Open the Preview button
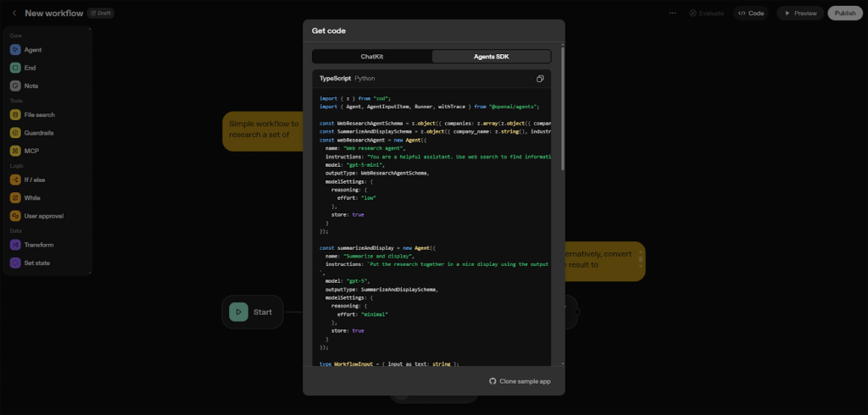Image resolution: width=868 pixels, height=415 pixels. [x=800, y=14]
